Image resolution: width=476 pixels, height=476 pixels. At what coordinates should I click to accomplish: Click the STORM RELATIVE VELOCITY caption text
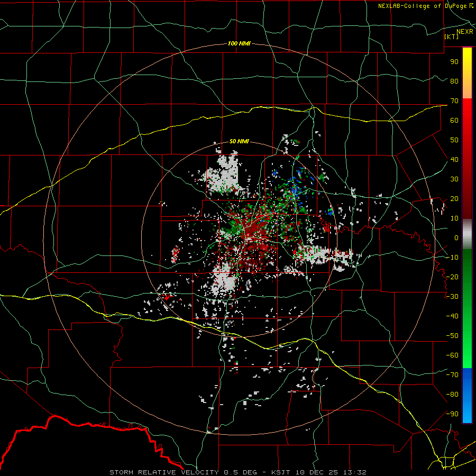tap(164, 472)
